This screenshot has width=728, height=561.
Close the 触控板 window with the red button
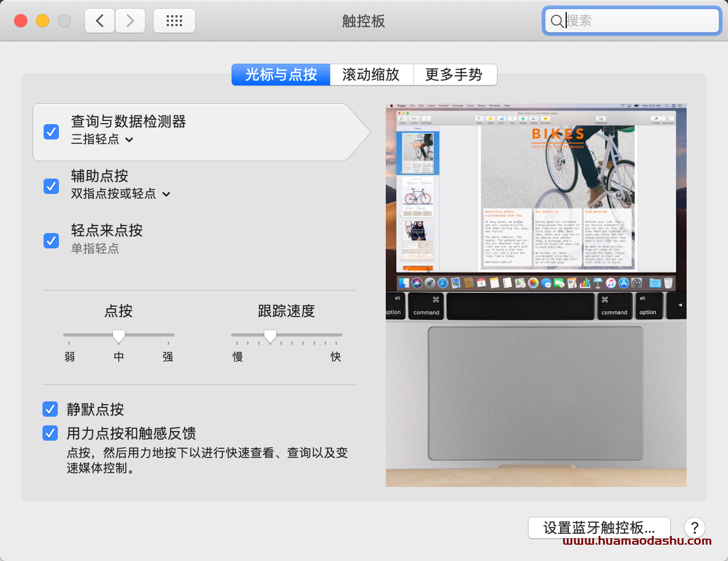point(21,21)
